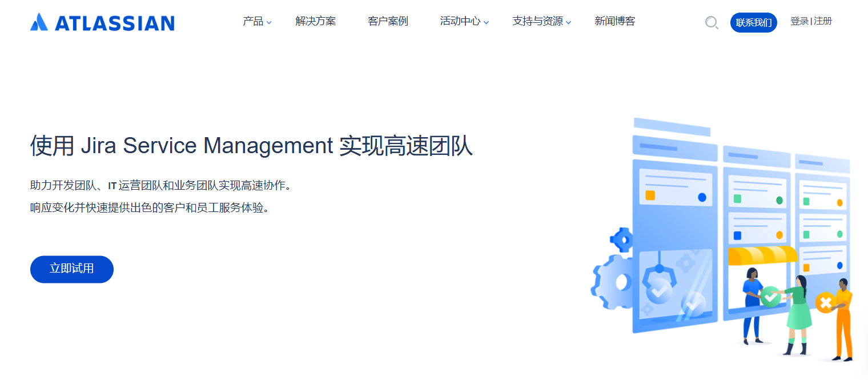
Task: Click the small gear above the large gear
Action: (x=622, y=239)
